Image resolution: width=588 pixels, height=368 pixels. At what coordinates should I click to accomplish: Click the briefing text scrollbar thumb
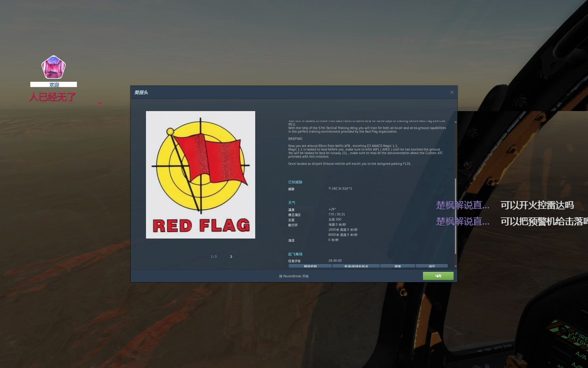[x=456, y=216]
